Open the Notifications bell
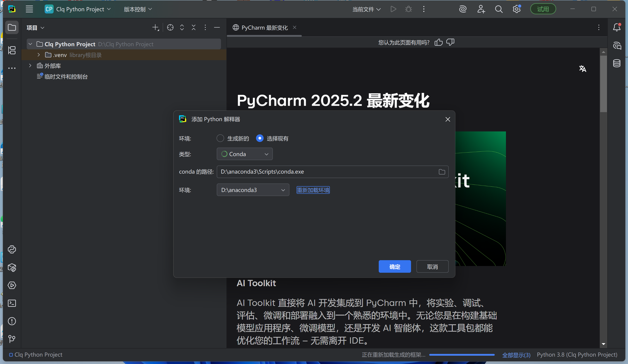This screenshot has height=364, width=628. coord(617,27)
